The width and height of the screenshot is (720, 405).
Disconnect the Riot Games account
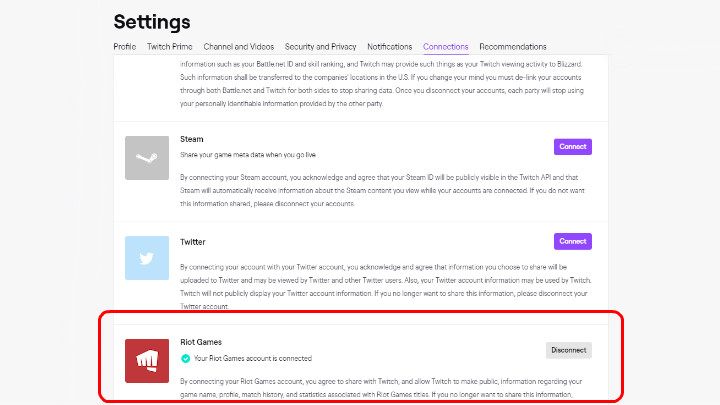coord(568,350)
